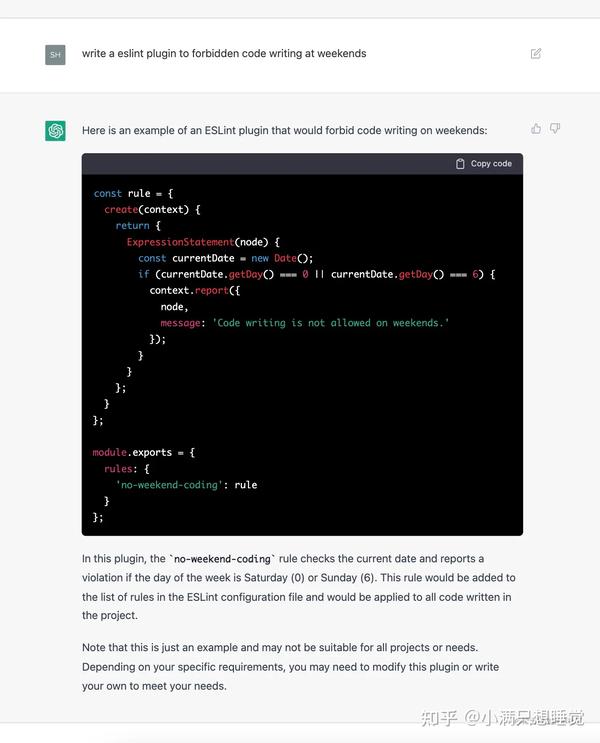Click the SH user avatar
Screen dimensions: 600x743
(55, 54)
